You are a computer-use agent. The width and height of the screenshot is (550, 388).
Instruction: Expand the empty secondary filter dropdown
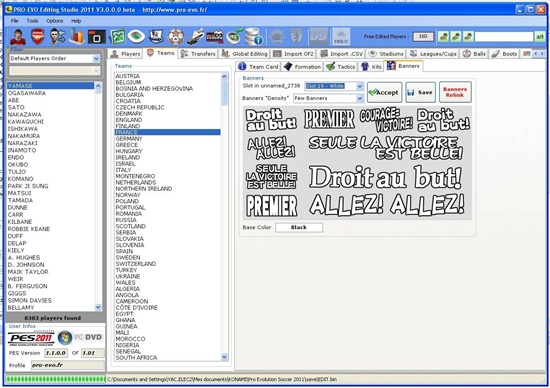96,71
